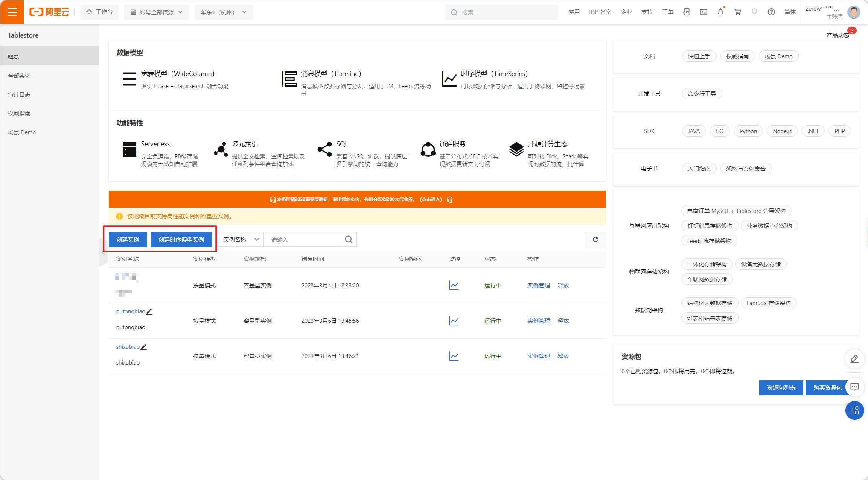Open the 工单 top menu
868x480 pixels.
(x=668, y=12)
